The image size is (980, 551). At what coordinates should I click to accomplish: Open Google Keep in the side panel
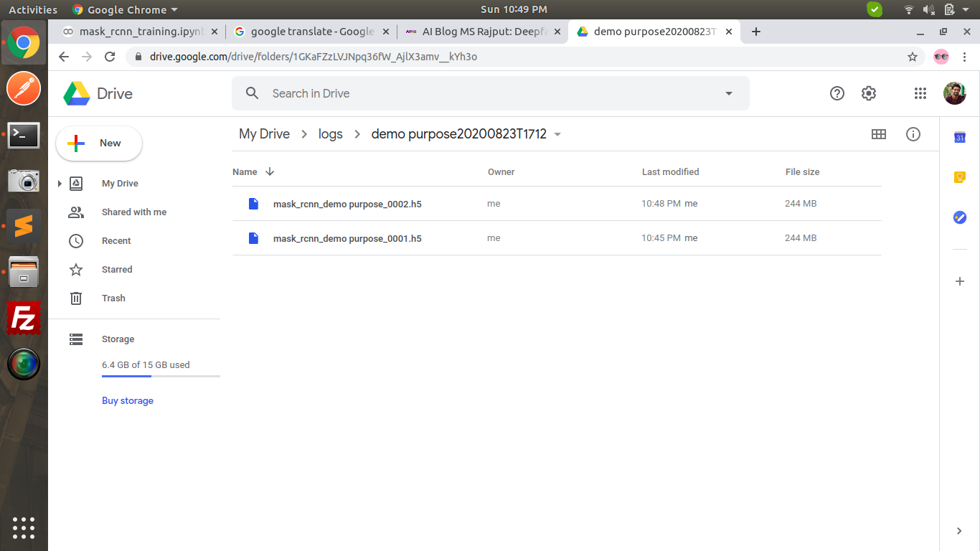959,177
